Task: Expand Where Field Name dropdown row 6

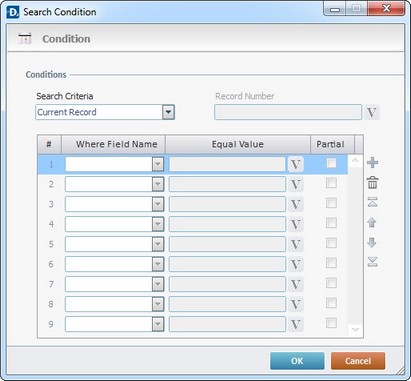Action: (x=158, y=264)
